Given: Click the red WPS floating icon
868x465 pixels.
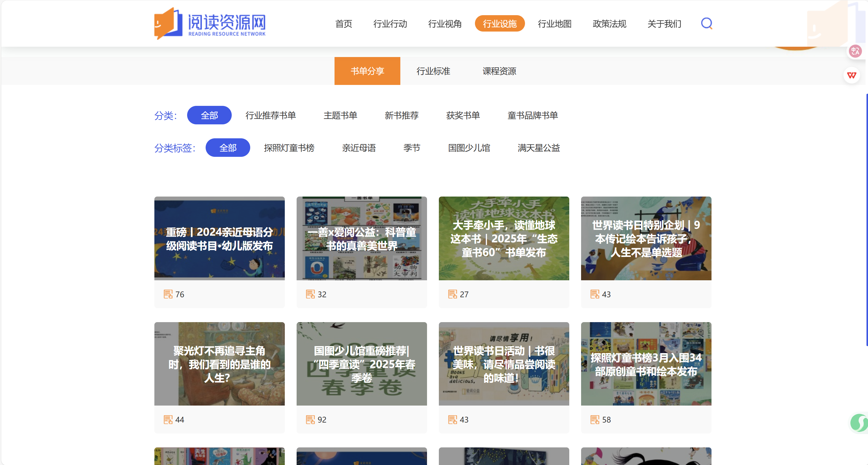Looking at the screenshot, I should [852, 75].
